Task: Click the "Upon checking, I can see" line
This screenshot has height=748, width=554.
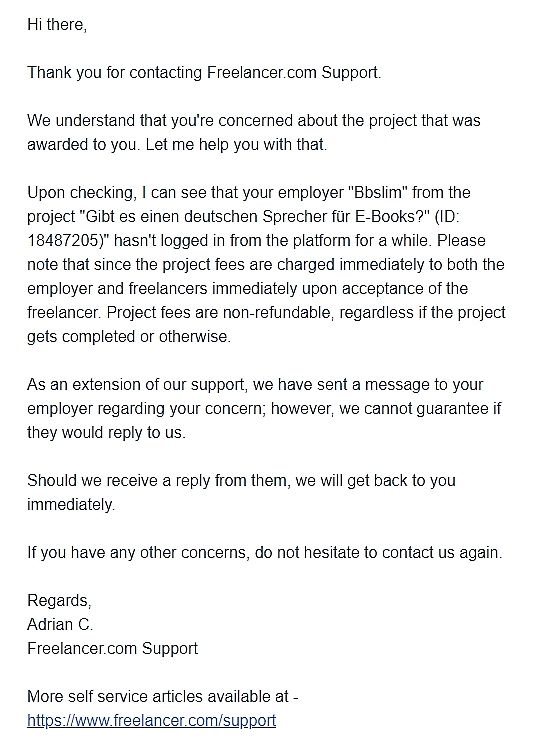Action: [249, 193]
